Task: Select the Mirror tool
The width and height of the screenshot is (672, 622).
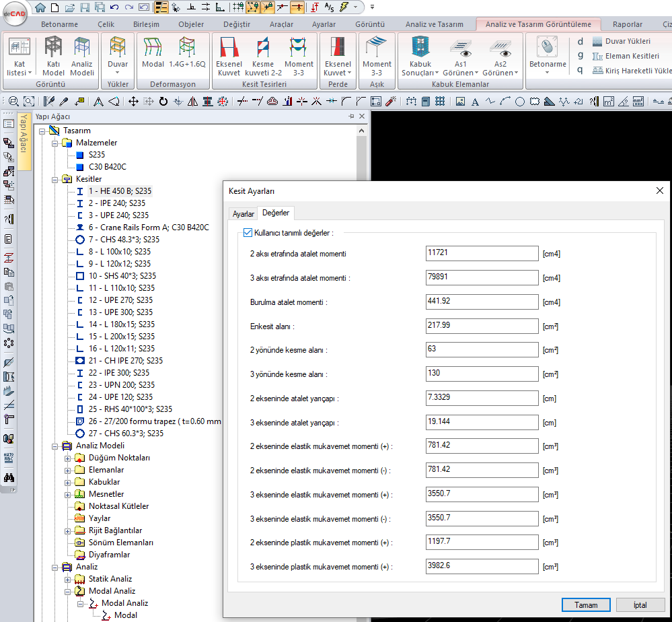Action: 193,101
